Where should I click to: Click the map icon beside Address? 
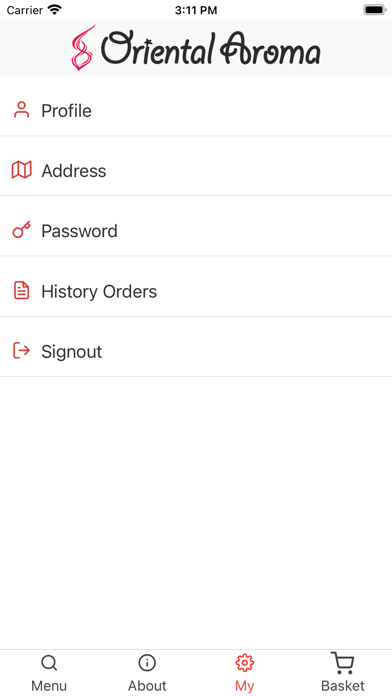[21, 170]
